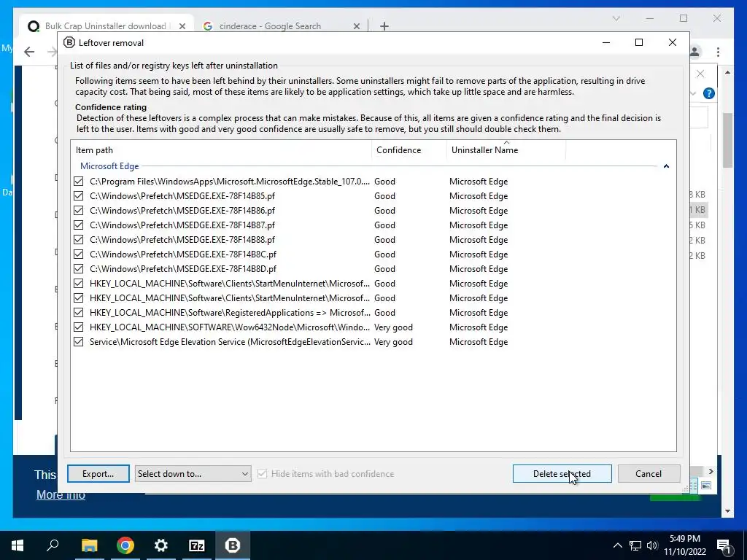Sort by Confidence column header

click(x=409, y=150)
